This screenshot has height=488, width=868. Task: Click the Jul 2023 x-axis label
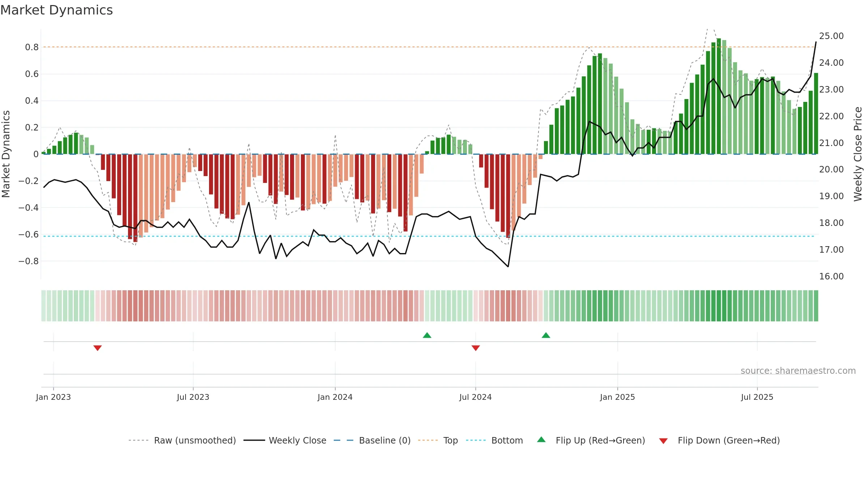193,397
